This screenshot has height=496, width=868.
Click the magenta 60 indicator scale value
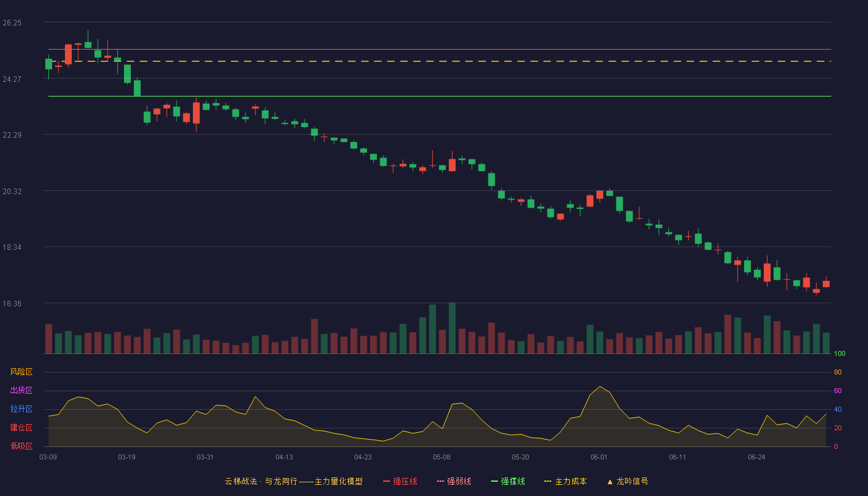pyautogui.click(x=838, y=391)
